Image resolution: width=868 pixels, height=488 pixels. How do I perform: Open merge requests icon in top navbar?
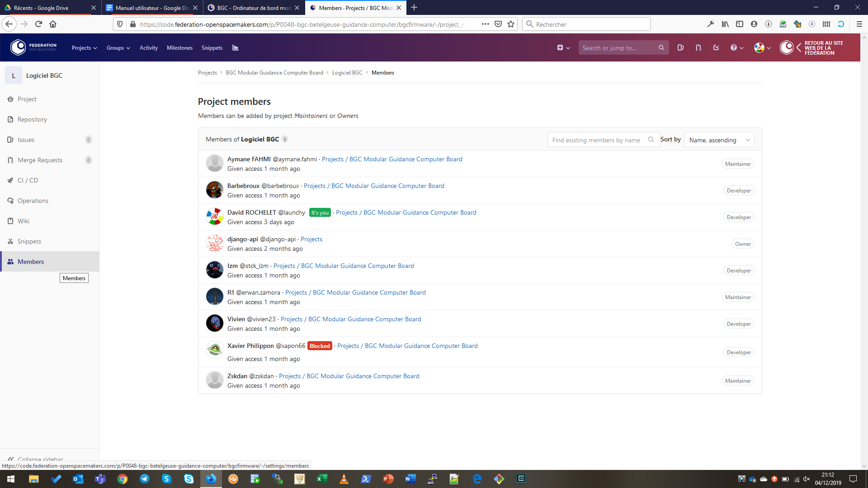click(698, 48)
